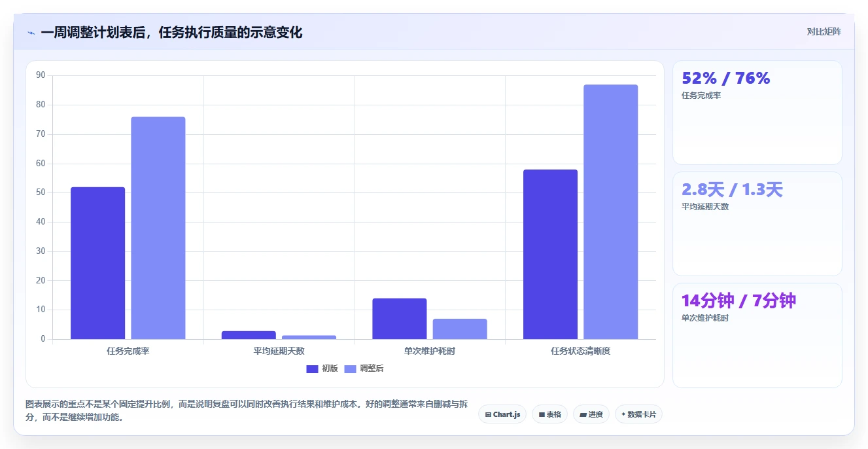Image resolution: width=868 pixels, height=449 pixels.
Task: Click the 数据卡片 tag pill
Action: point(638,414)
